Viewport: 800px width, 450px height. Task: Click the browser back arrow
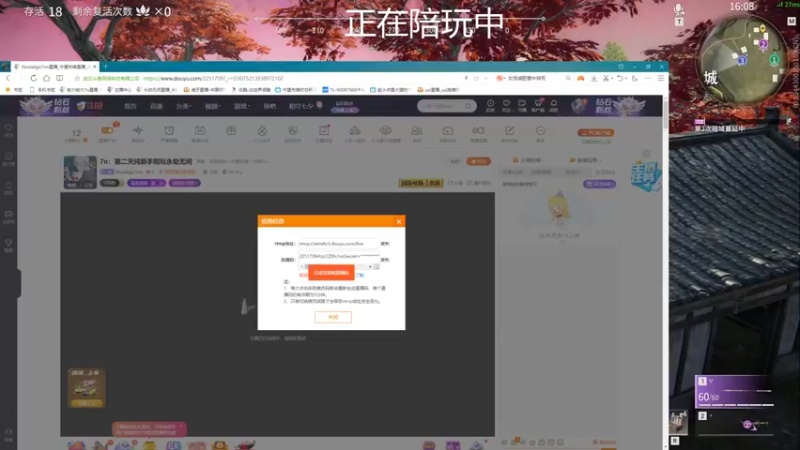tap(8, 79)
